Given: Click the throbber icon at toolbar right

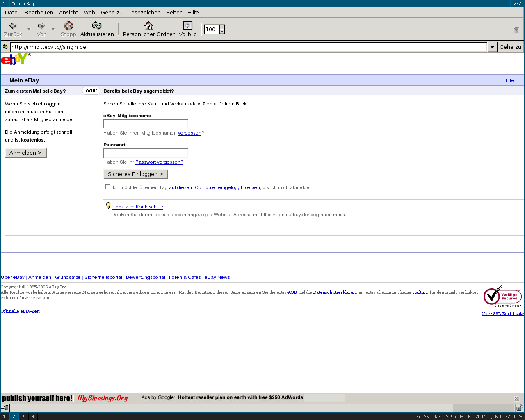Looking at the screenshot, I should 516,30.
